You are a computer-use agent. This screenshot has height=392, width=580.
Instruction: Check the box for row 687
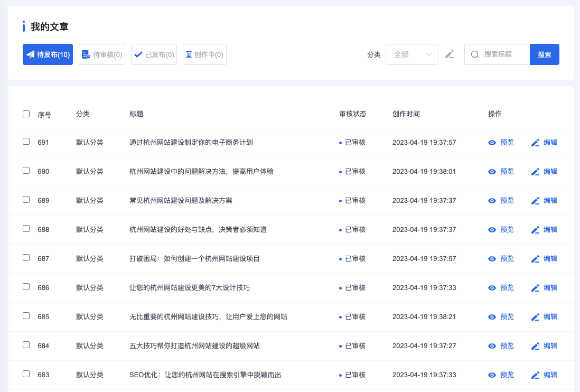(x=26, y=257)
